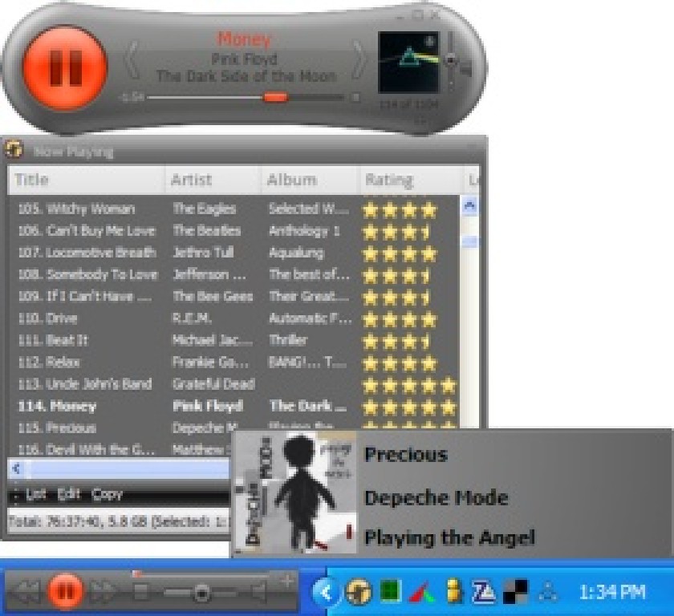Click Playing the Angel cover in popup

[294, 492]
